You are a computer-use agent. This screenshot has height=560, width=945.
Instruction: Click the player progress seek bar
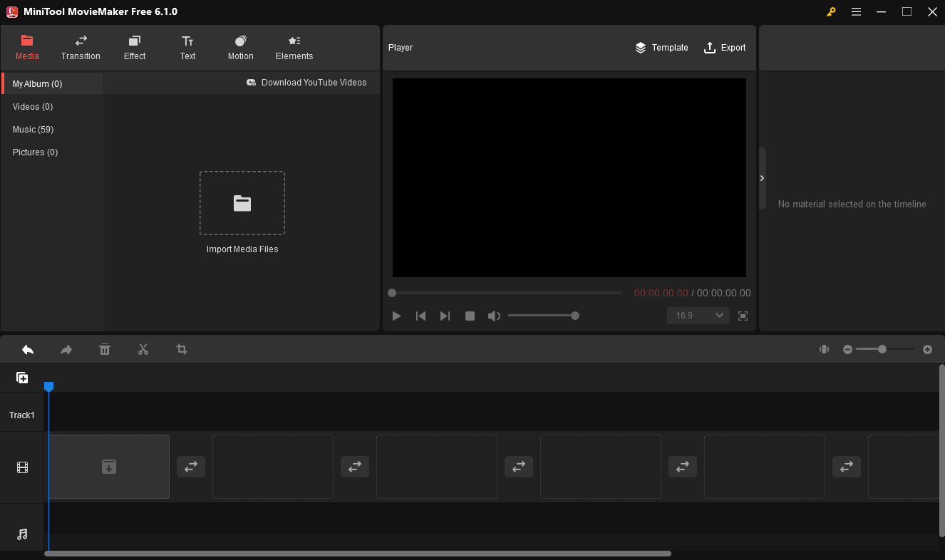point(505,293)
